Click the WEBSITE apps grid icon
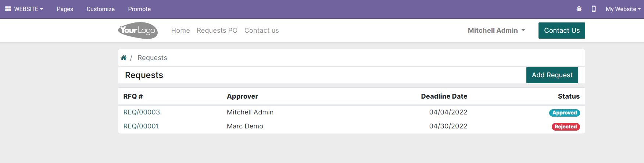The image size is (644, 163). [8, 9]
